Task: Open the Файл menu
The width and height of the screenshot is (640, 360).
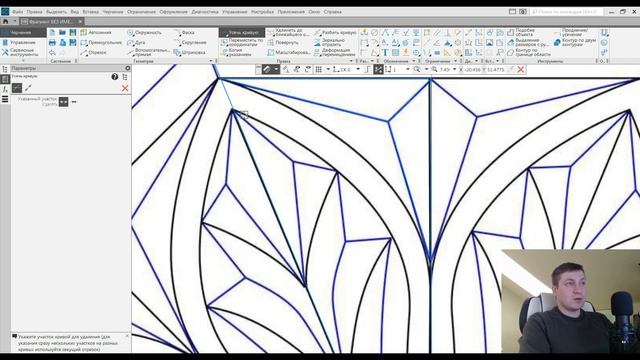Action: pos(18,12)
